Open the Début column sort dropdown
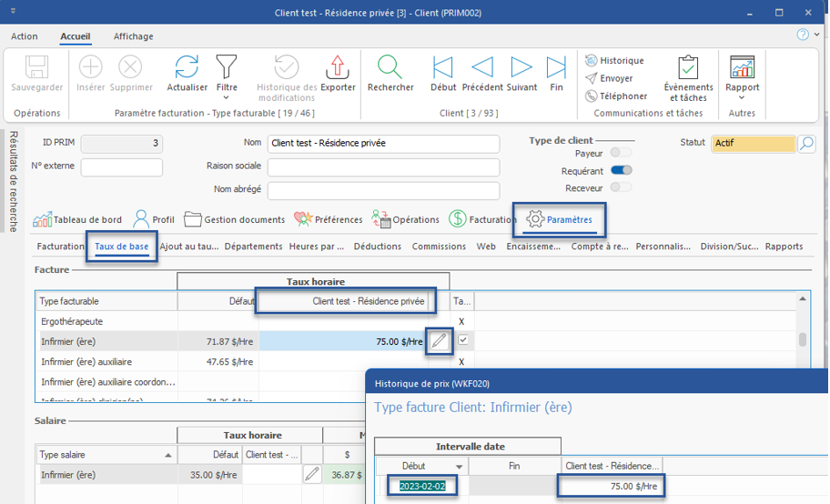 click(458, 466)
